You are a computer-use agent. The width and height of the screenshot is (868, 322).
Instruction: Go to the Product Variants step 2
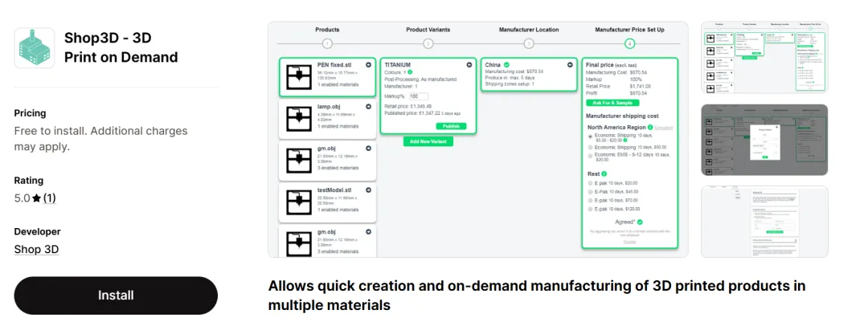pos(428,44)
